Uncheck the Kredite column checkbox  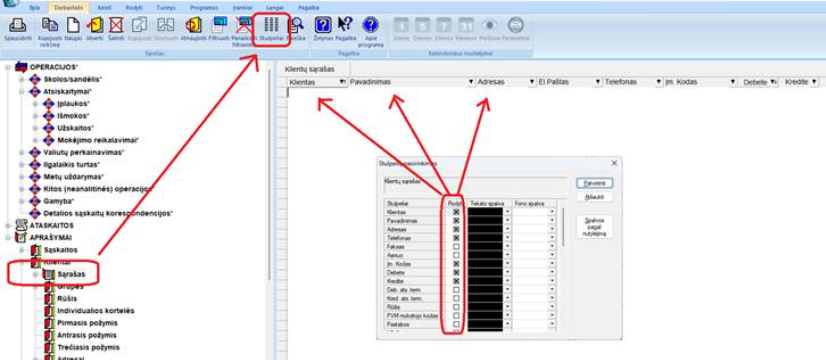pos(456,281)
